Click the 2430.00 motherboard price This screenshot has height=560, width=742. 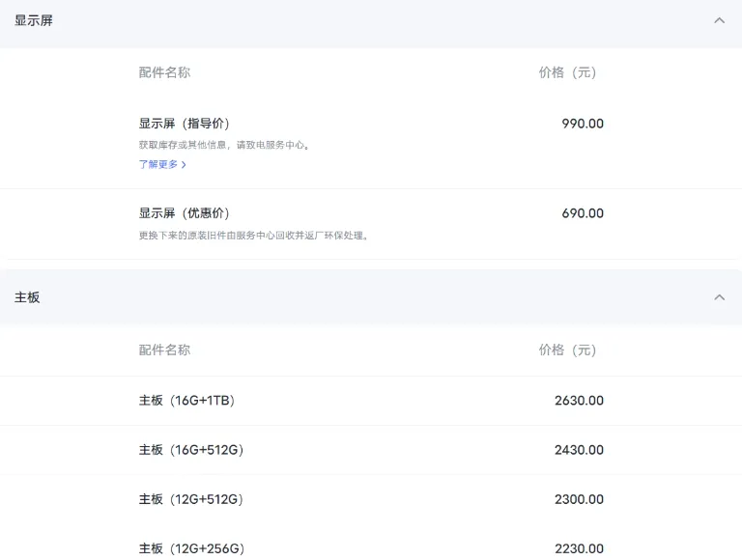[x=579, y=450]
